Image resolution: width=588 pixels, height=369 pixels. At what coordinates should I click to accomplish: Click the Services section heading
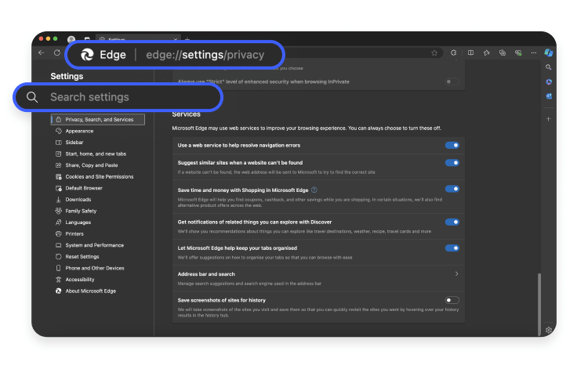(x=186, y=114)
